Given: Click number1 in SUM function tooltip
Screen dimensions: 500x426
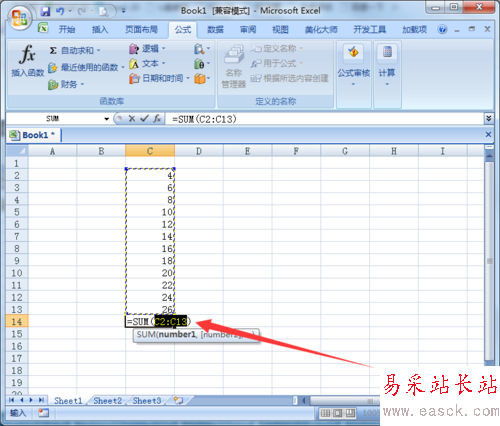Looking at the screenshot, I should click(x=177, y=334).
